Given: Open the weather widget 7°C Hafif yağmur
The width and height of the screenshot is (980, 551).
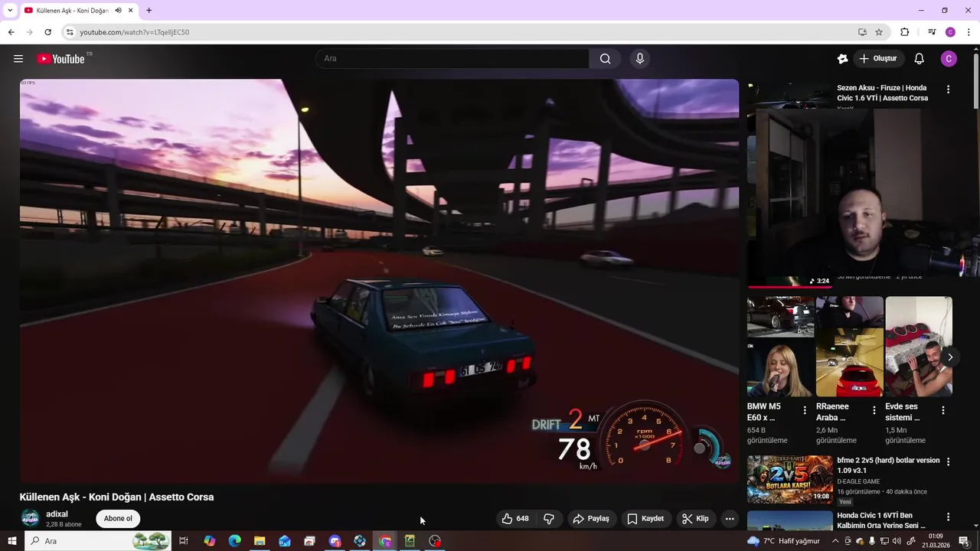Looking at the screenshot, I should [x=783, y=541].
